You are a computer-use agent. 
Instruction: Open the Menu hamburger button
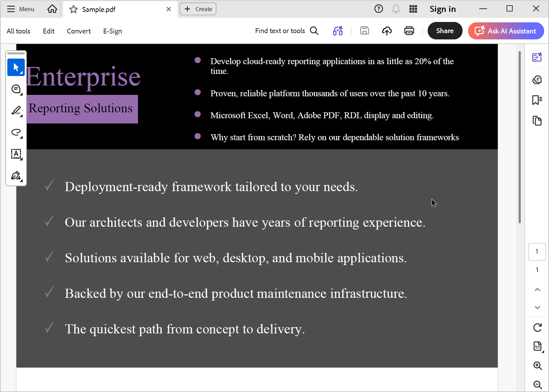(21, 9)
